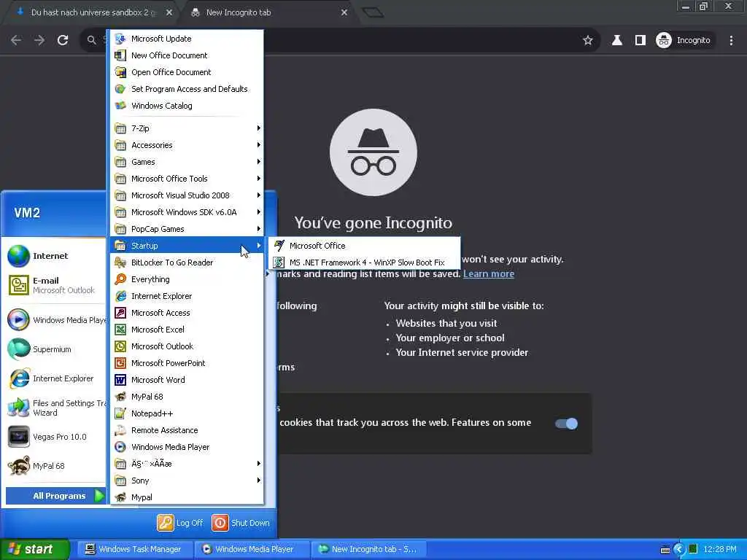Expand the 7-Zip folder submenu

point(187,128)
